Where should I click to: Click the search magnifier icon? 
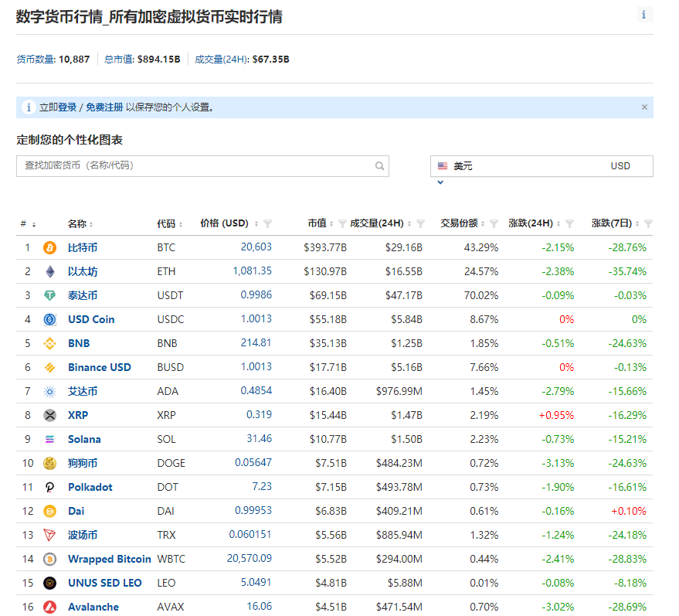coord(379,166)
